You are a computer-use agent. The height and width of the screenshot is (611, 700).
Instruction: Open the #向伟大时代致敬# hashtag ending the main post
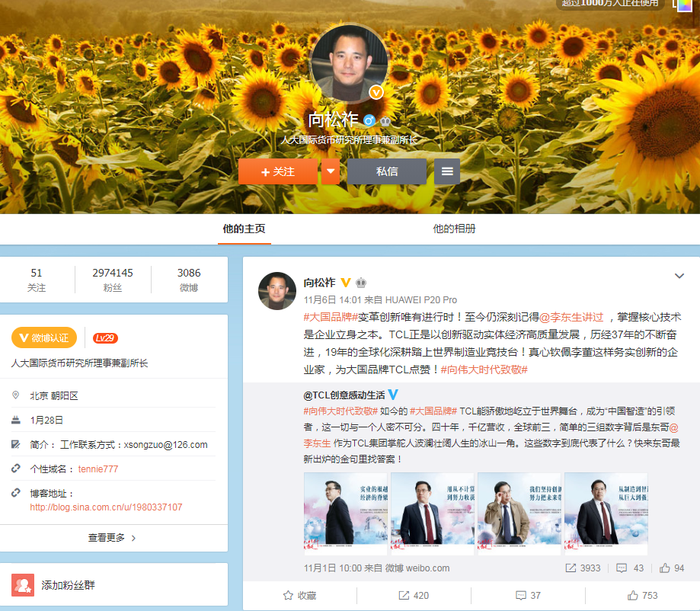pyautogui.click(x=484, y=369)
